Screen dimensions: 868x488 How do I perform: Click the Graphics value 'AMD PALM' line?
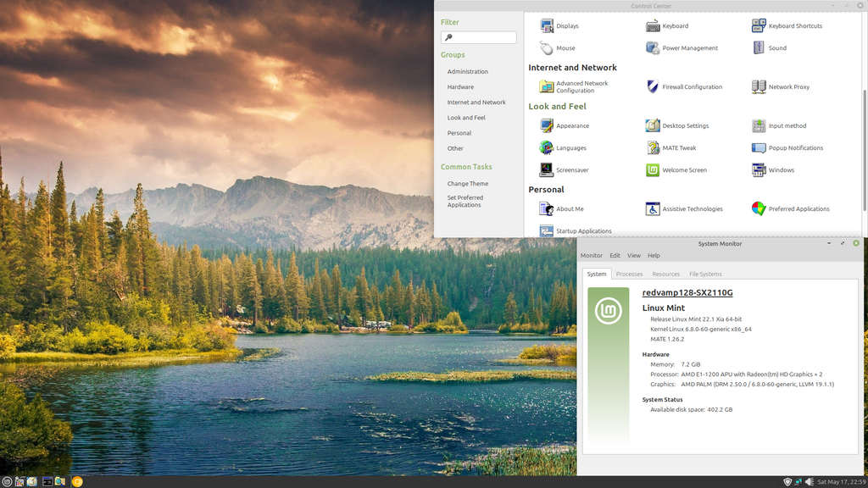pos(757,385)
